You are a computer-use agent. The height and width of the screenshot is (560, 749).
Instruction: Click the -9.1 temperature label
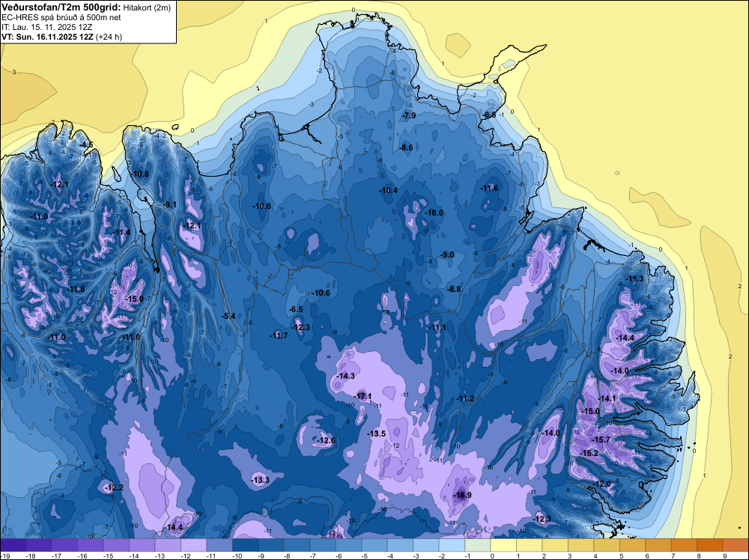point(169,204)
